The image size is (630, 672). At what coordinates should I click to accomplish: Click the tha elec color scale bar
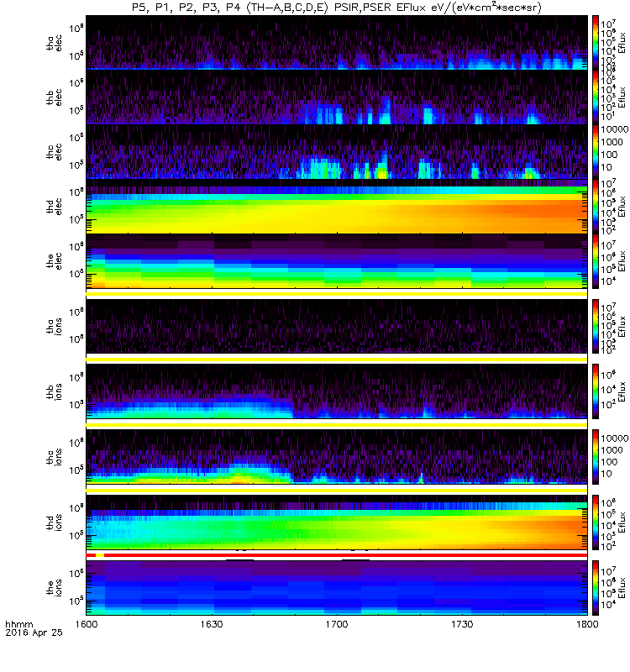coord(596,43)
